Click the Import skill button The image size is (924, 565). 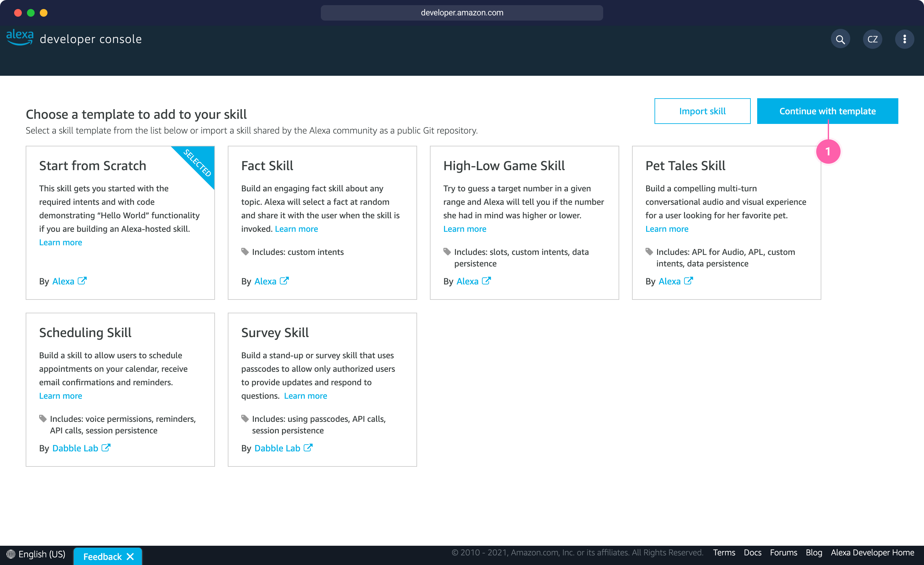[x=702, y=111]
